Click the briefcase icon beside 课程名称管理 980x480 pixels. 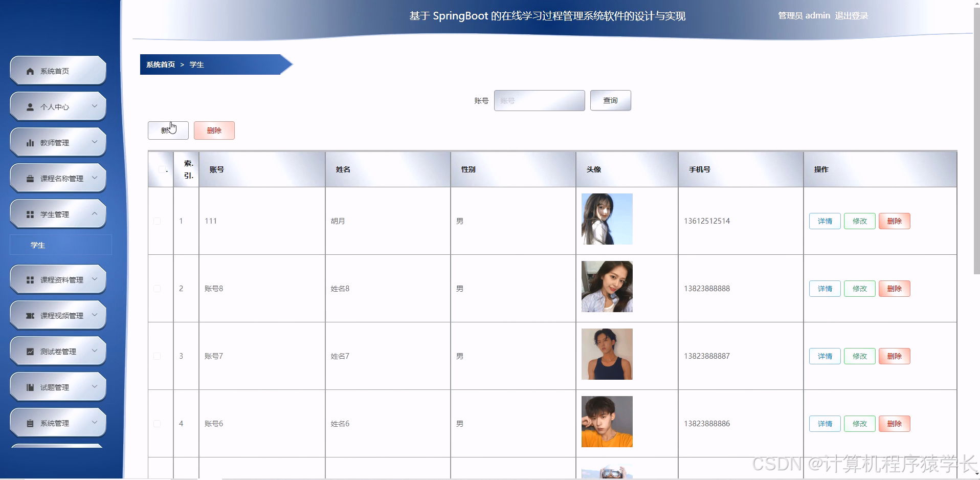(x=30, y=179)
